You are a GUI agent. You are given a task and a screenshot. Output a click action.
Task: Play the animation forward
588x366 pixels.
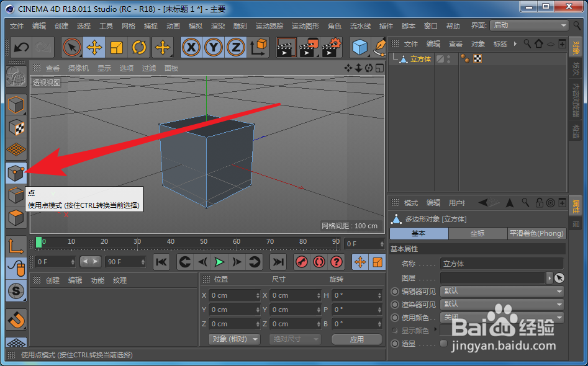pos(219,262)
